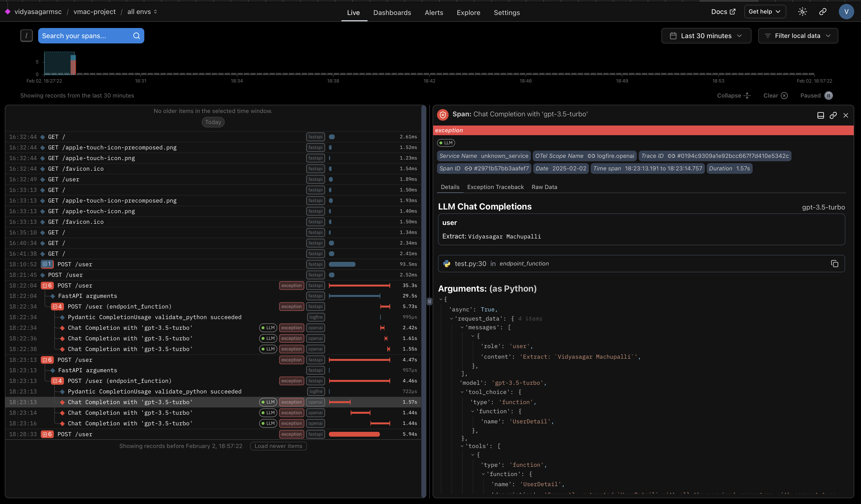Click the user avatar V in top right
This screenshot has width=861, height=504.
pos(847,11)
